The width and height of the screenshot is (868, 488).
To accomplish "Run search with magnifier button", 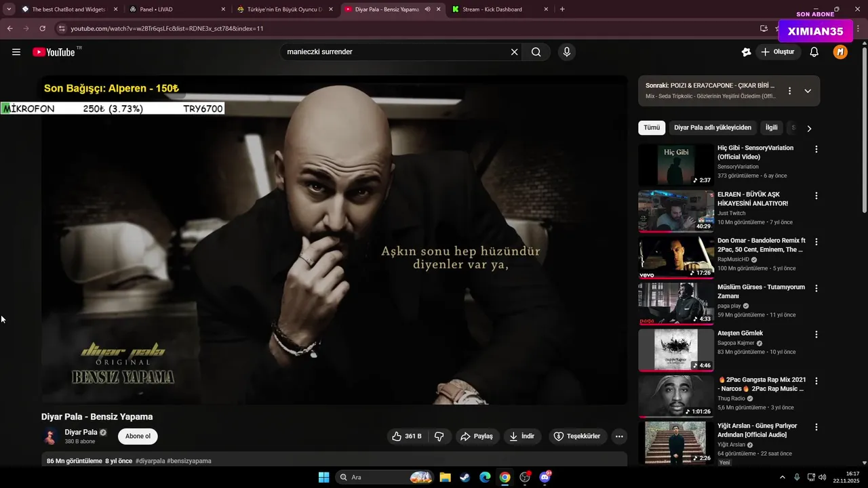I will click(x=536, y=52).
